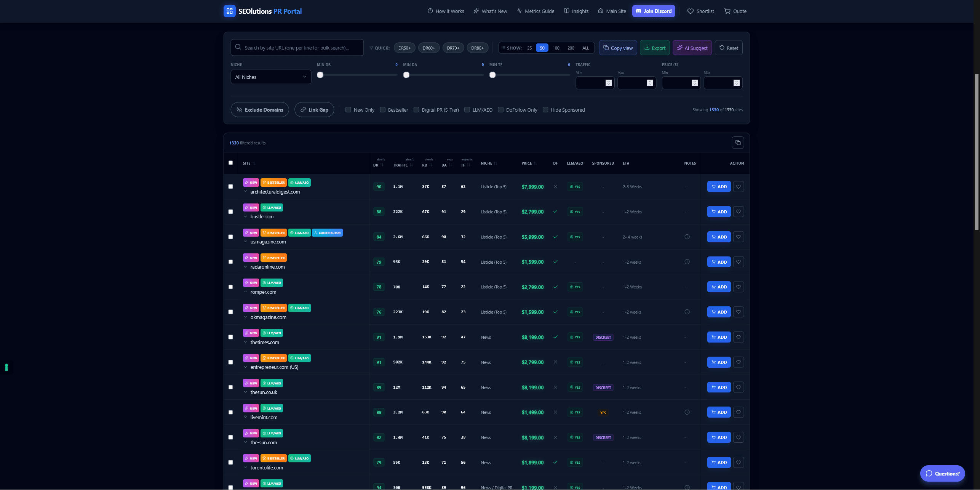Shortlist the-sun.com with its heart icon
The height and width of the screenshot is (490, 980).
click(739, 437)
